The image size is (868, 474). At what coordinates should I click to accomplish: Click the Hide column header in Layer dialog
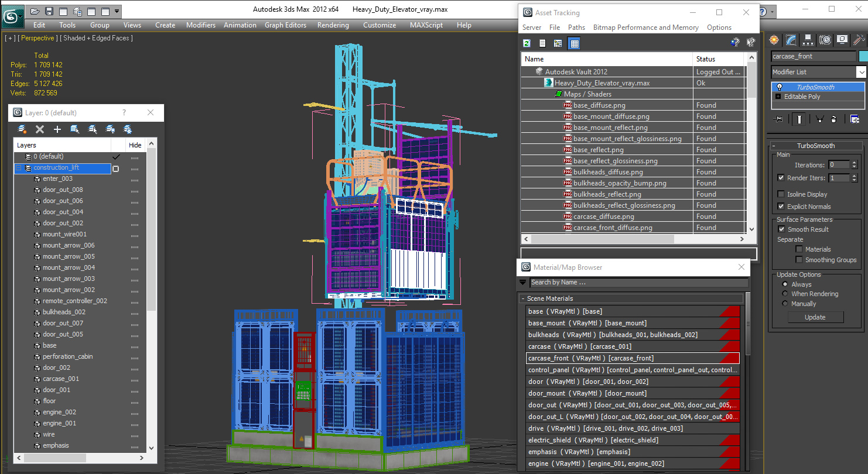[135, 145]
